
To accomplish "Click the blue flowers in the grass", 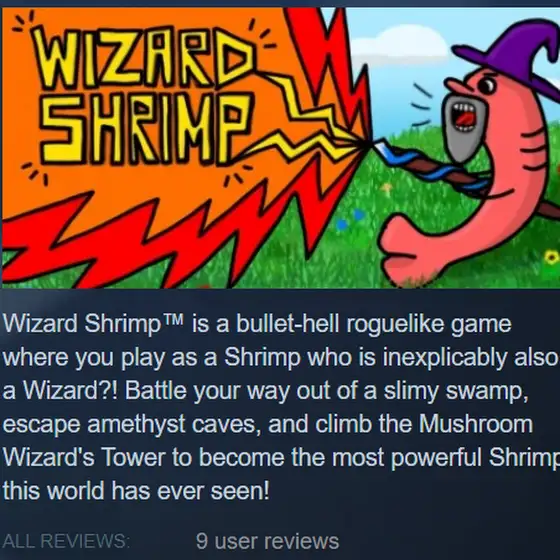I will 350,219.
